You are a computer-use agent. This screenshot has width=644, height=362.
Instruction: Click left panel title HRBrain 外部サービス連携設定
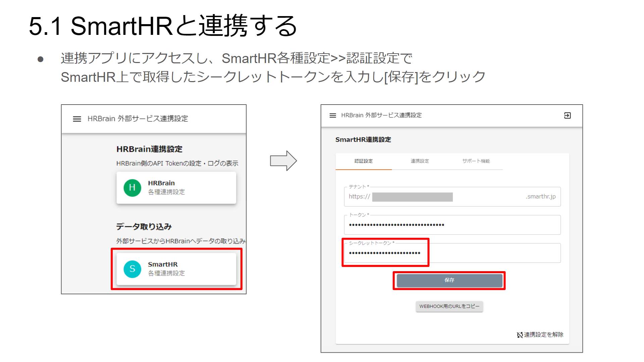click(138, 119)
